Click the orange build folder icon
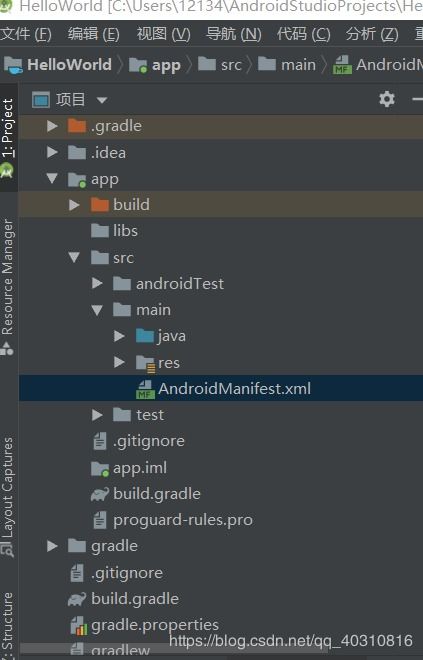This screenshot has width=423, height=660. [x=100, y=205]
